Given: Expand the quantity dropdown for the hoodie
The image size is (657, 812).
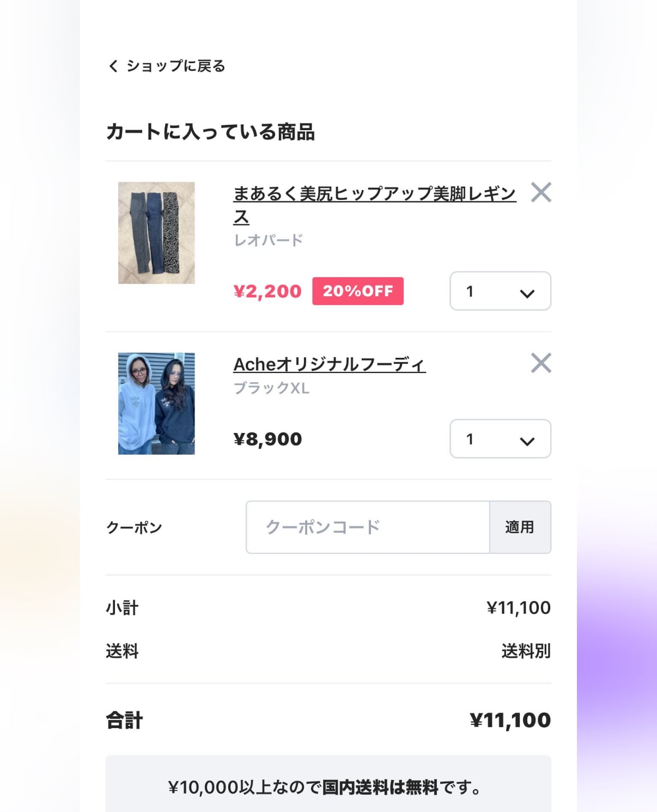Looking at the screenshot, I should [500, 439].
